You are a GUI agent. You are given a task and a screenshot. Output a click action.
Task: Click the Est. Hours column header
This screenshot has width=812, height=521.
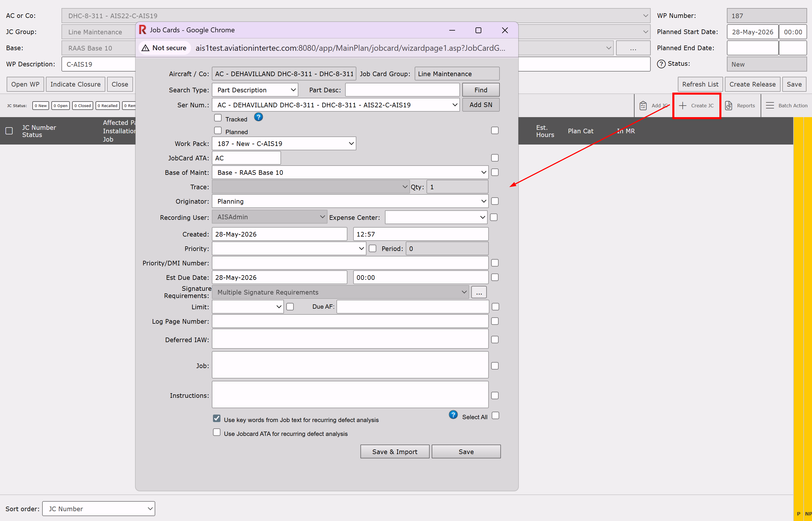point(545,131)
